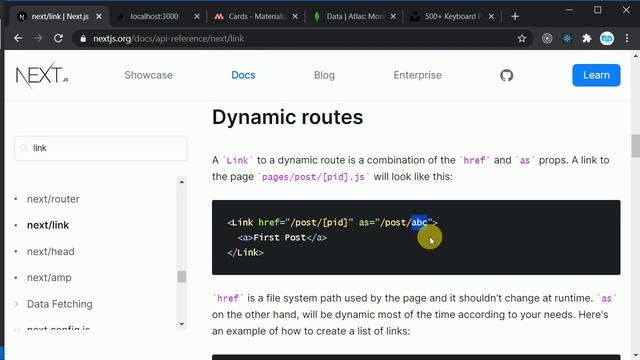
Task: Open a new browser tab
Action: (x=515, y=16)
